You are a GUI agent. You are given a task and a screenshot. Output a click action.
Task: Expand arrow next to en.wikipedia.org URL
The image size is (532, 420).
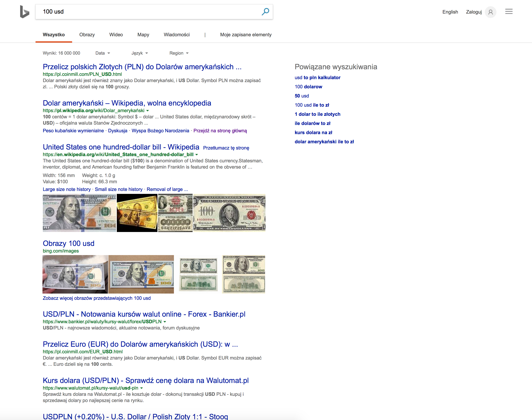196,155
